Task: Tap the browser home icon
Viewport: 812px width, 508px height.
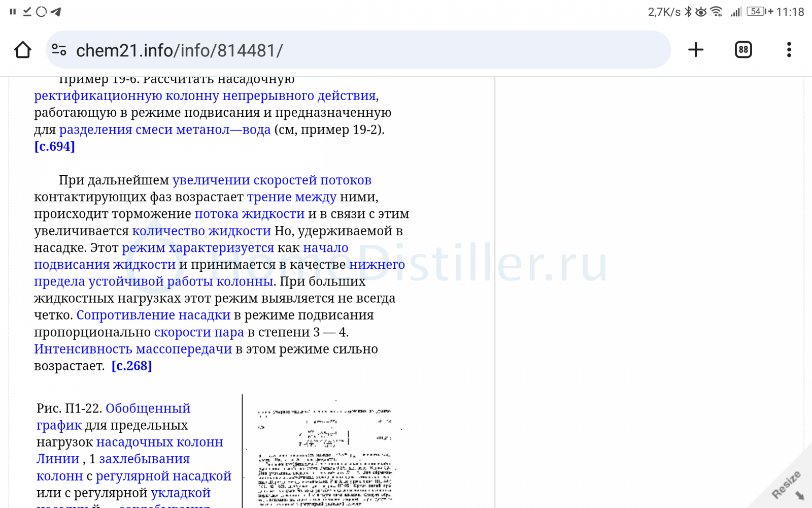Action: (23, 50)
